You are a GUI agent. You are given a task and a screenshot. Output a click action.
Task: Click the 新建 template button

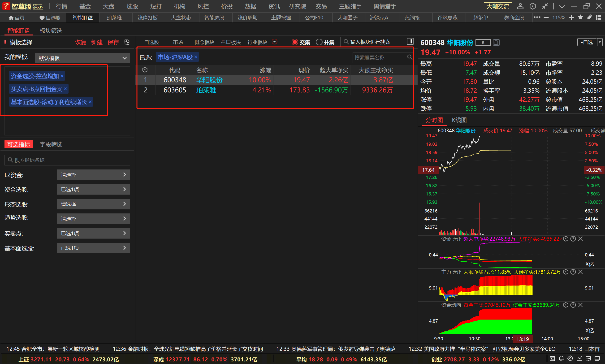(97, 42)
